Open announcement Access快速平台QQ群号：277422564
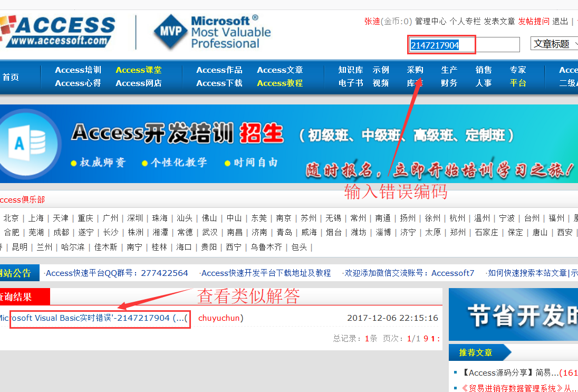This screenshot has height=392, width=578. click(x=117, y=273)
